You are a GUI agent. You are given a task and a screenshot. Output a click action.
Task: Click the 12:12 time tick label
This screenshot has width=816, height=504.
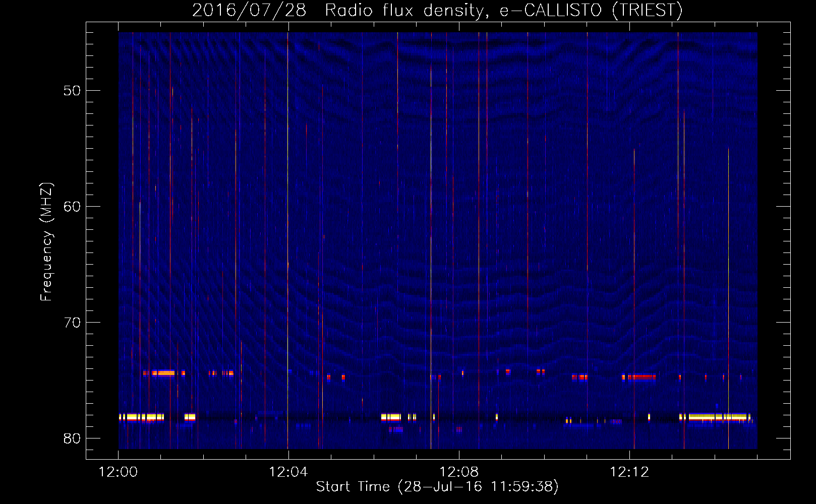click(629, 472)
